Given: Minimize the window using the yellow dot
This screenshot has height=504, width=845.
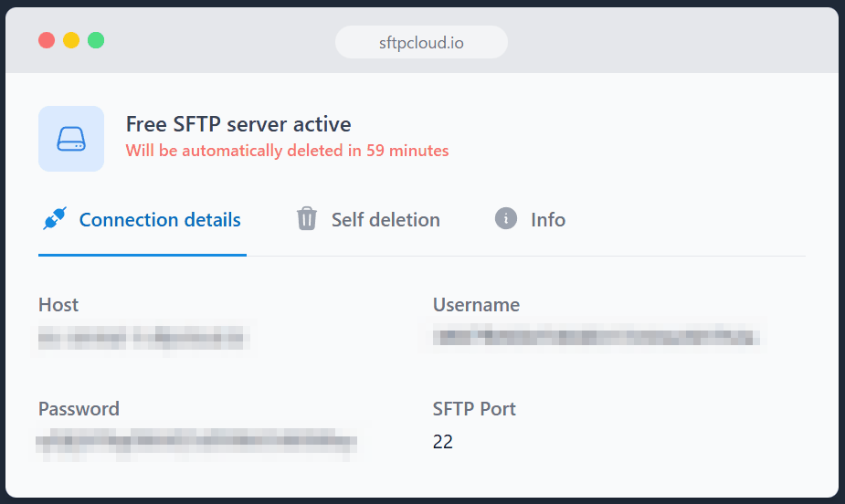Looking at the screenshot, I should (x=71, y=40).
